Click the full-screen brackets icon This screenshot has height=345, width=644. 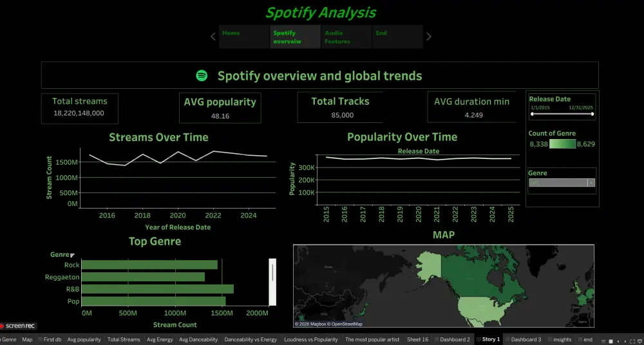click(x=632, y=341)
